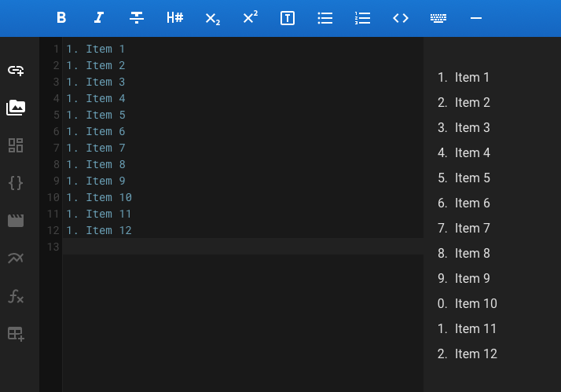561x392 pixels.
Task: Click the curly braces sidebar icon
Action: point(16,183)
